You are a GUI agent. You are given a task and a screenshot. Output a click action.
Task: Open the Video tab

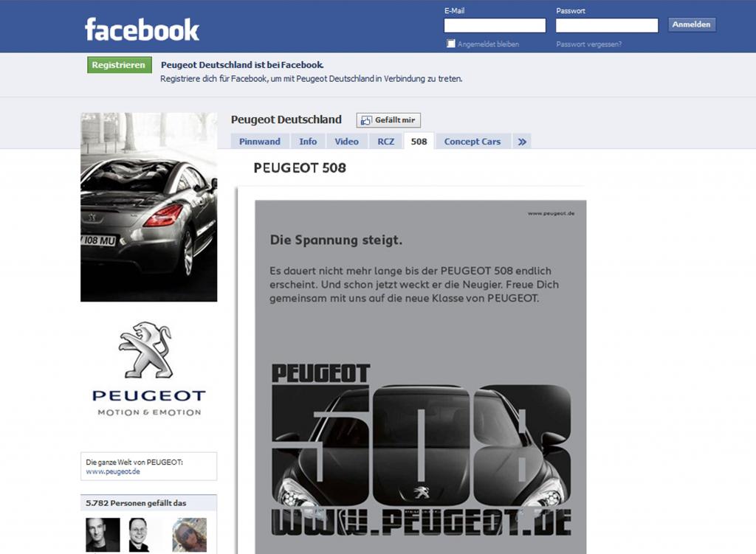[x=347, y=142]
